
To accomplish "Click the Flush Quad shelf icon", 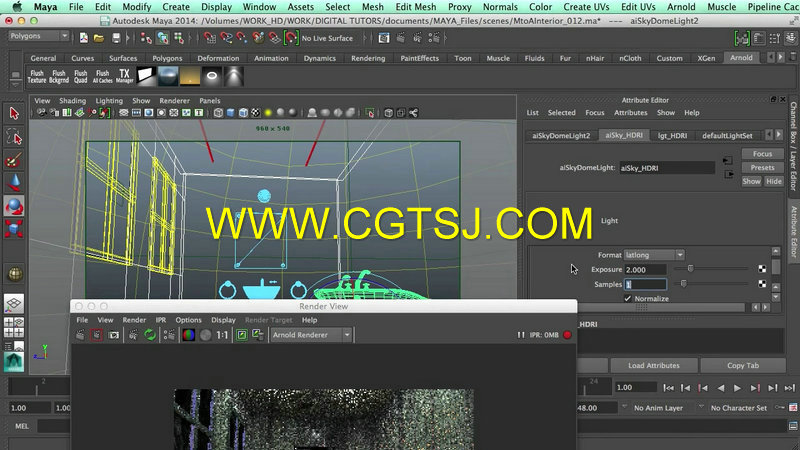I will [x=81, y=77].
